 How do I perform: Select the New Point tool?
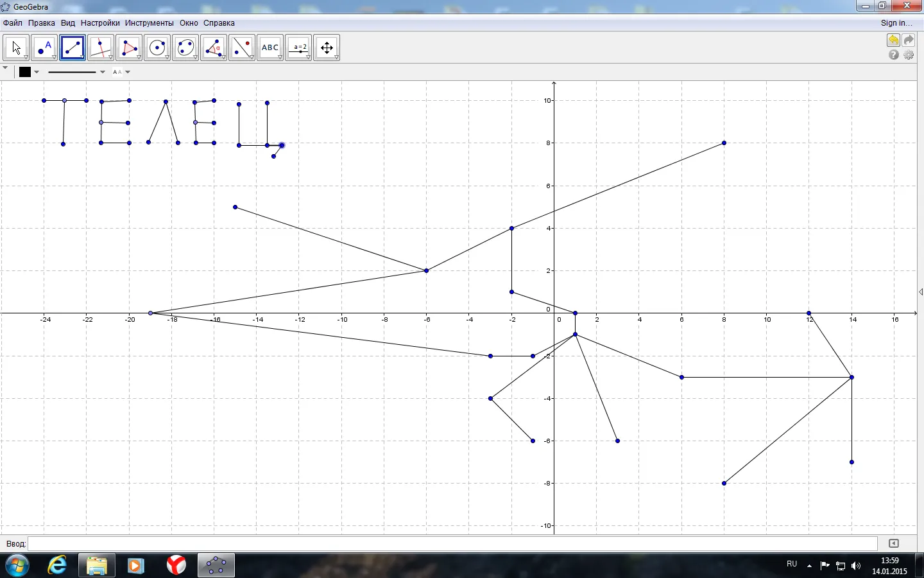(x=44, y=48)
